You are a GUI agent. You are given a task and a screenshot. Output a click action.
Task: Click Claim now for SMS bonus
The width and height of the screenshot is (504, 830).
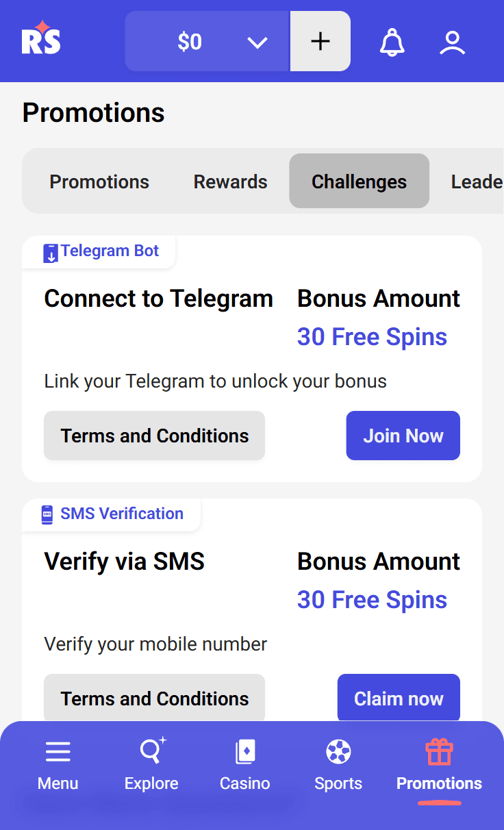click(399, 699)
